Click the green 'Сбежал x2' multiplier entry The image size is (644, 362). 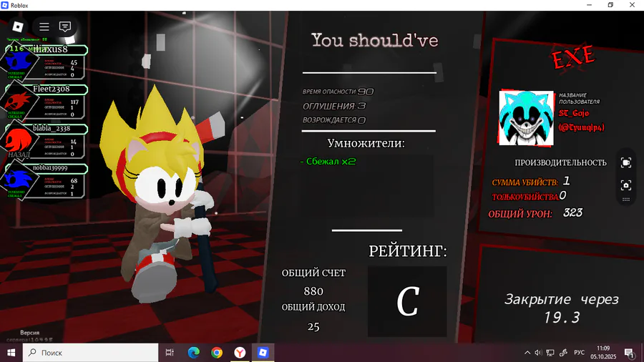[x=328, y=161]
